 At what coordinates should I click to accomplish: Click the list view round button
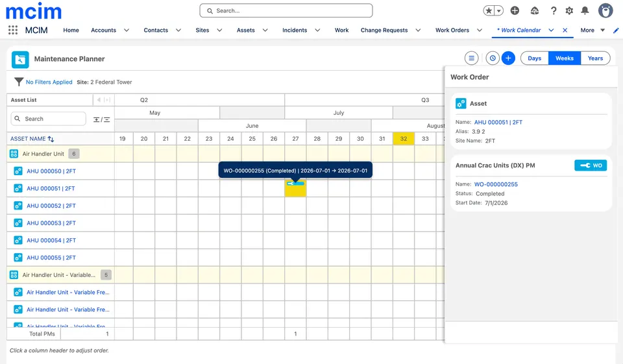471,58
